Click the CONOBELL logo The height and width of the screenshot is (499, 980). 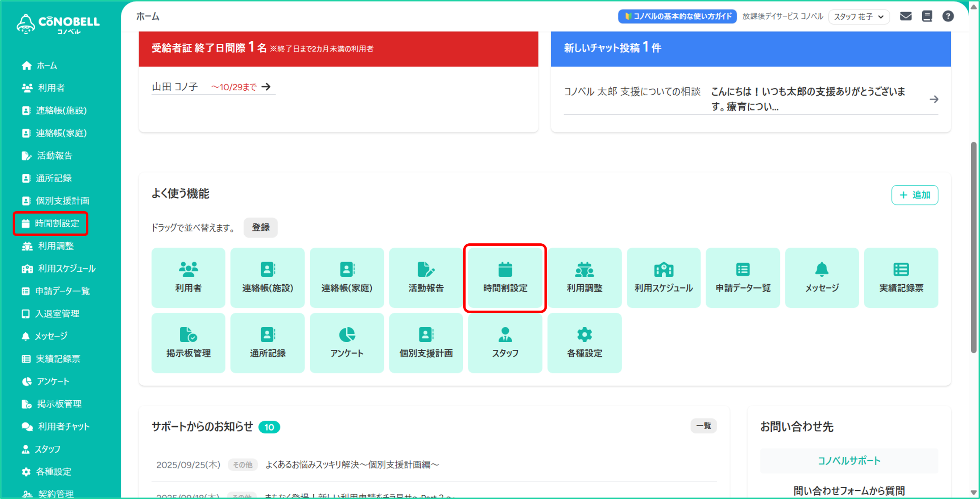pos(58,24)
